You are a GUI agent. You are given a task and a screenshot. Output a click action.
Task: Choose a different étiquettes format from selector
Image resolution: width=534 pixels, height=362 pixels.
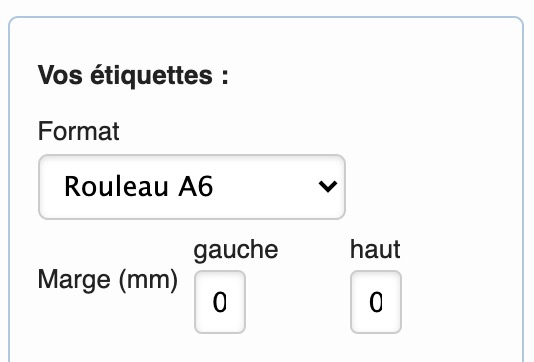tap(192, 187)
